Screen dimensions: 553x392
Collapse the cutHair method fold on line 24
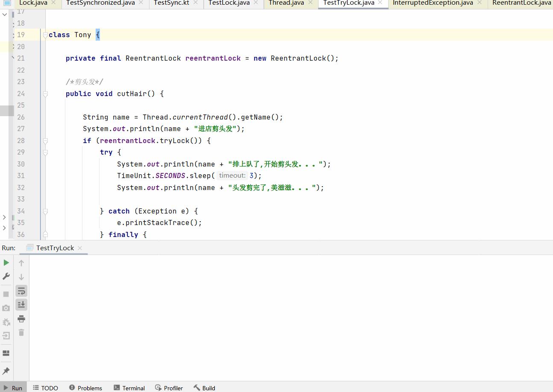pos(45,94)
